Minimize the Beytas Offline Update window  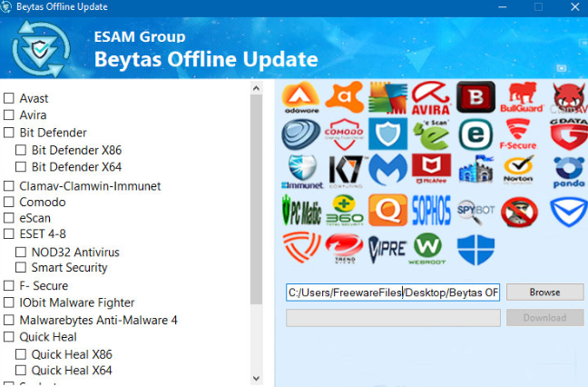pos(503,6)
